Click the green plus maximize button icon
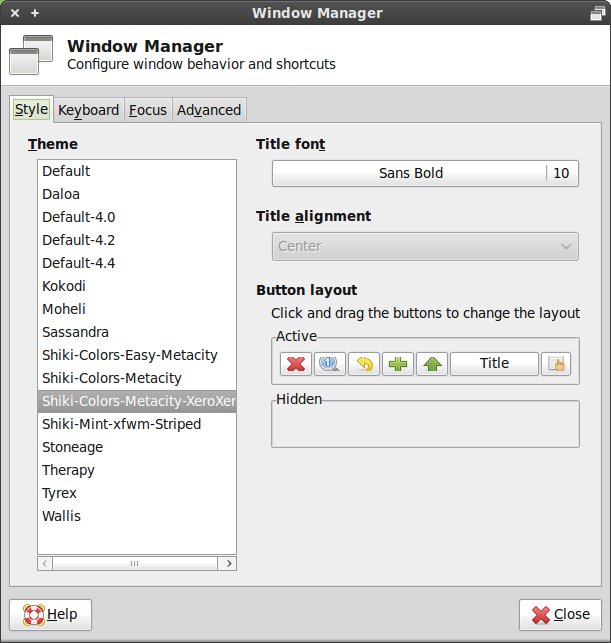Viewport: 611px width, 643px height. [x=398, y=364]
